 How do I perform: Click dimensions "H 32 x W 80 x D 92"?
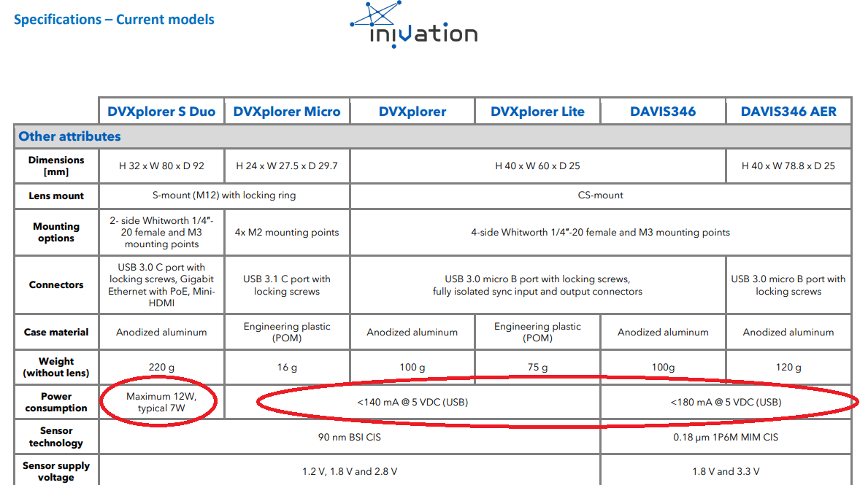tap(161, 166)
